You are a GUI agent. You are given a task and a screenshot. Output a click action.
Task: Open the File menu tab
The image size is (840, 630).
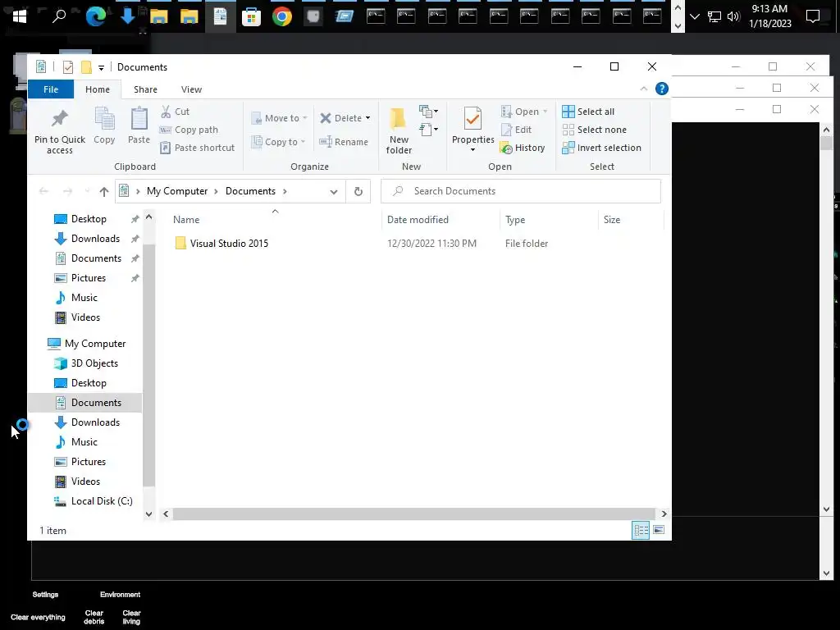51,89
